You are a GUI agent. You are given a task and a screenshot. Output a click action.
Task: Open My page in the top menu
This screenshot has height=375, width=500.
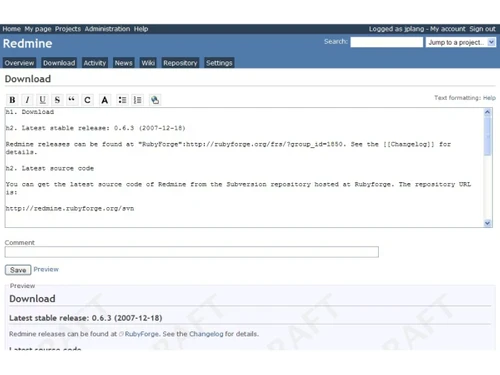pyautogui.click(x=38, y=29)
